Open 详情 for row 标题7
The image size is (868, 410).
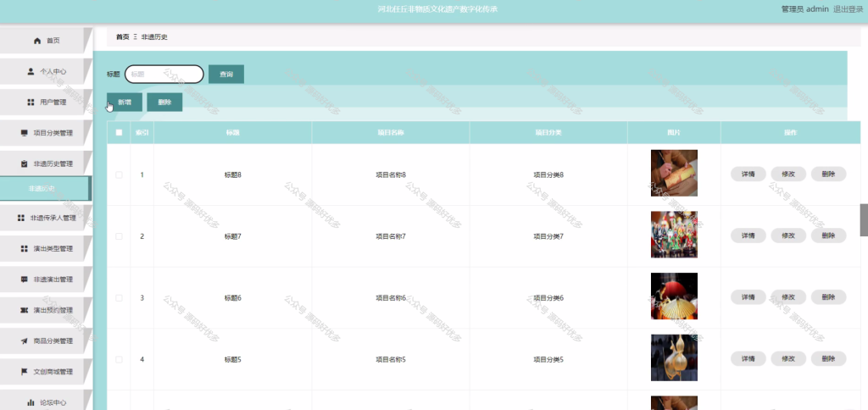pos(748,235)
